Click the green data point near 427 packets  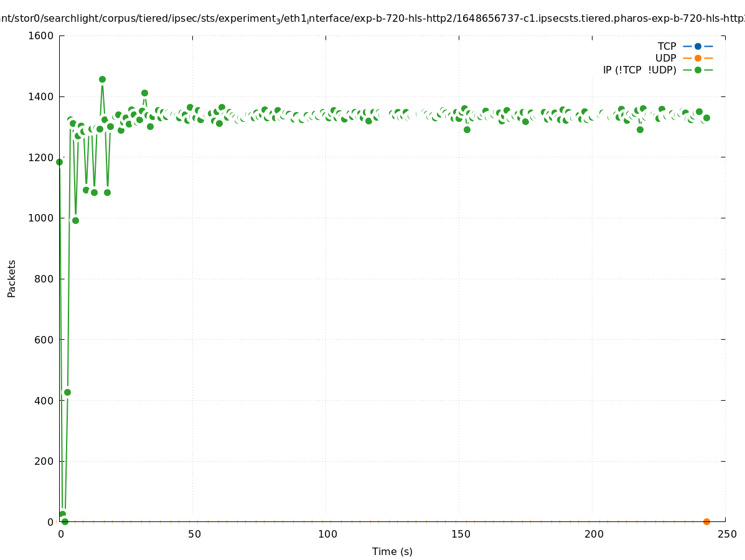click(67, 392)
